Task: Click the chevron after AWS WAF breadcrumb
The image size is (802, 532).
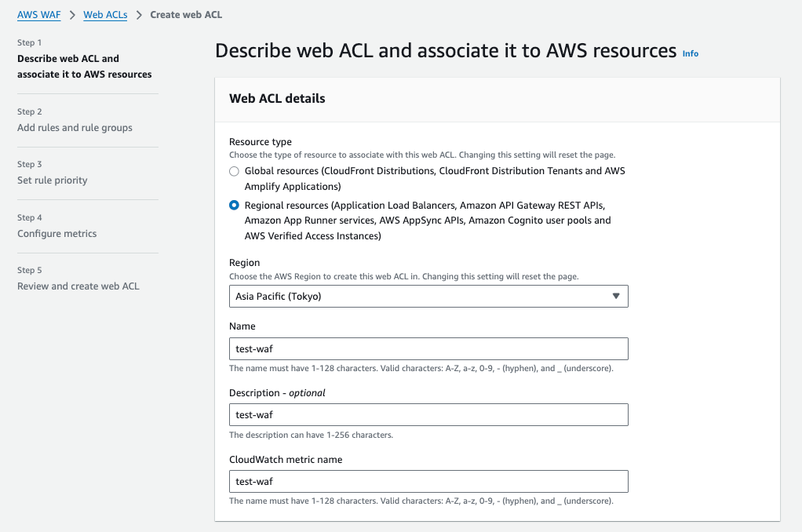Action: click(72, 15)
